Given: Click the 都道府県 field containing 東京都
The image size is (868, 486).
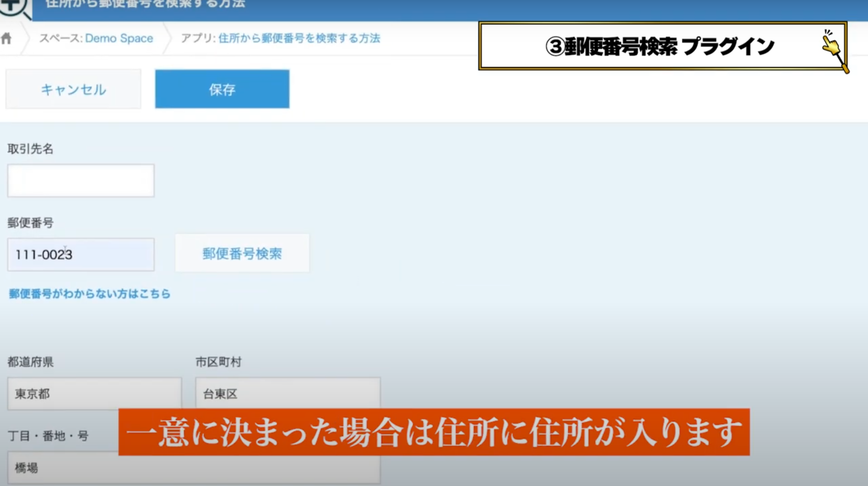Looking at the screenshot, I should 94,394.
